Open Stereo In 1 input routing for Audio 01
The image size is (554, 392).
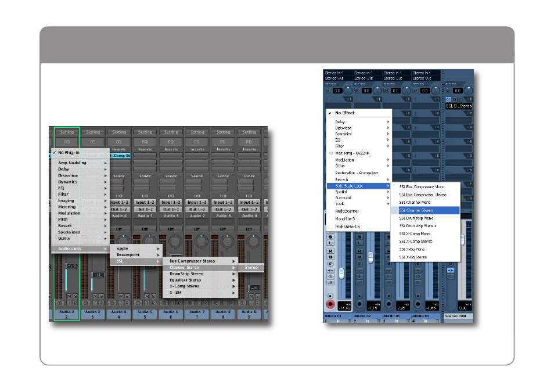(x=338, y=73)
